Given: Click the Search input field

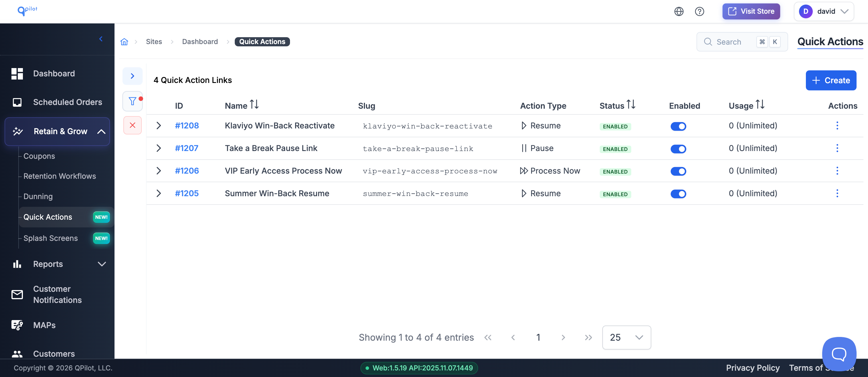Looking at the screenshot, I should tap(735, 42).
